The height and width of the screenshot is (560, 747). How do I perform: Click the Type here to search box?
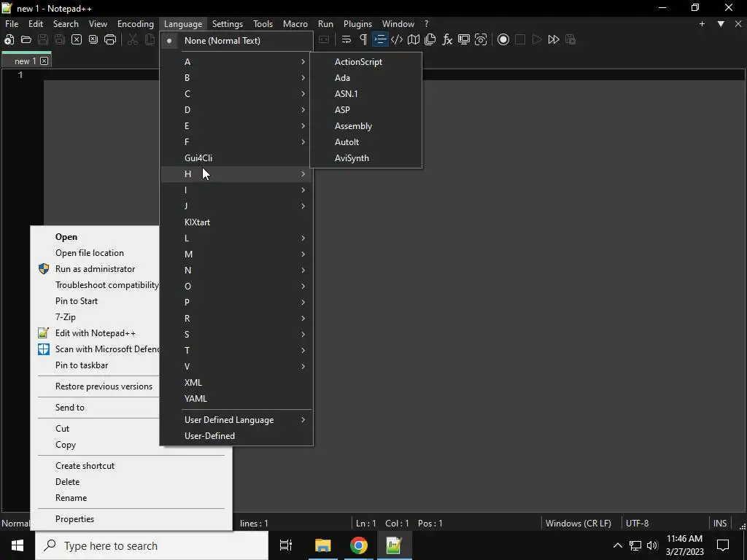point(152,545)
